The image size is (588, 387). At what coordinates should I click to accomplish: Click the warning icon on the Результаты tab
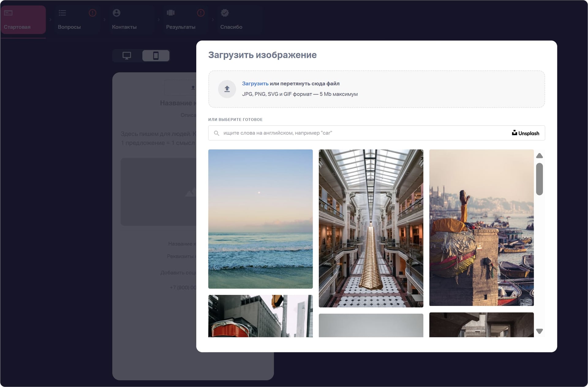201,13
